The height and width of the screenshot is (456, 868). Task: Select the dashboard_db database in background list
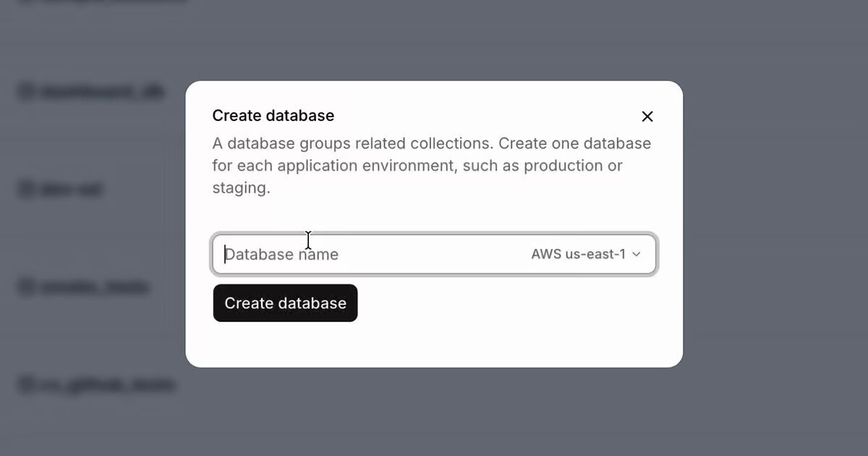coord(92,92)
